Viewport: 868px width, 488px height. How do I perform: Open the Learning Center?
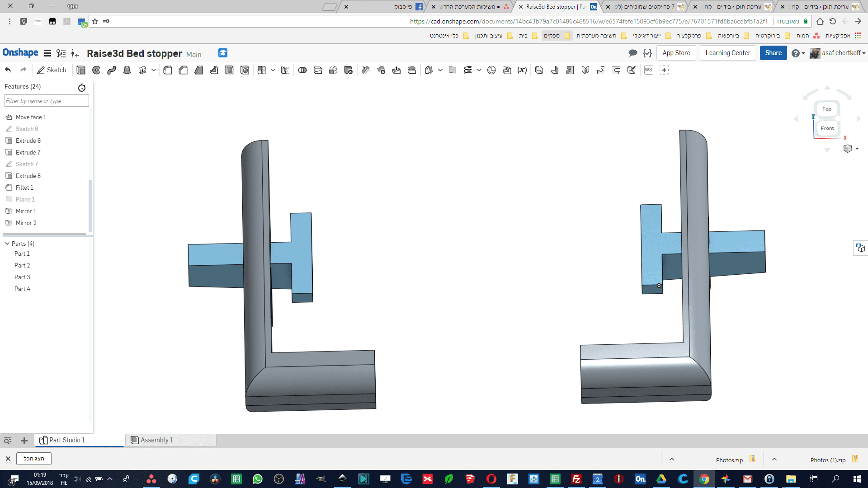727,53
